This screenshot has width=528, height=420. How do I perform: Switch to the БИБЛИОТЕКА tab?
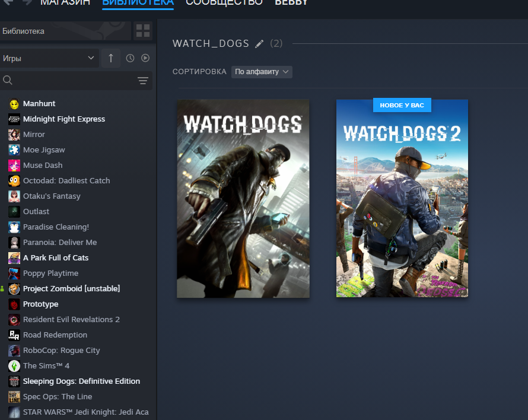138,3
